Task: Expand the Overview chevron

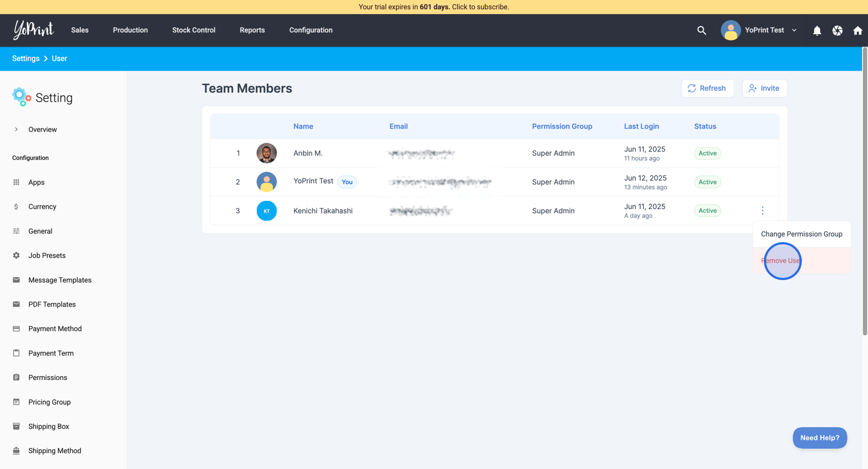Action: [x=16, y=129]
